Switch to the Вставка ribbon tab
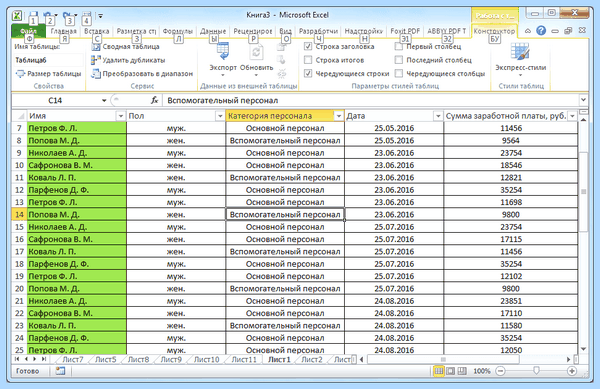The height and width of the screenshot is (389, 600). pyautogui.click(x=96, y=31)
